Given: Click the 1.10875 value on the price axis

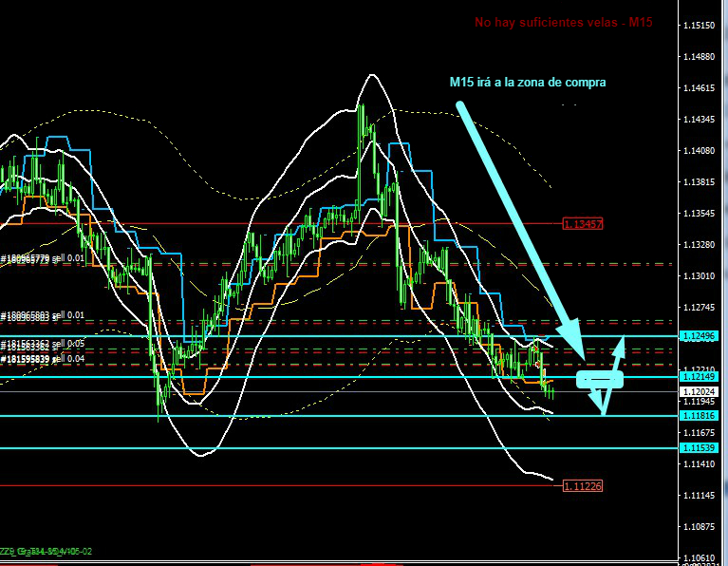Looking at the screenshot, I should [x=700, y=526].
